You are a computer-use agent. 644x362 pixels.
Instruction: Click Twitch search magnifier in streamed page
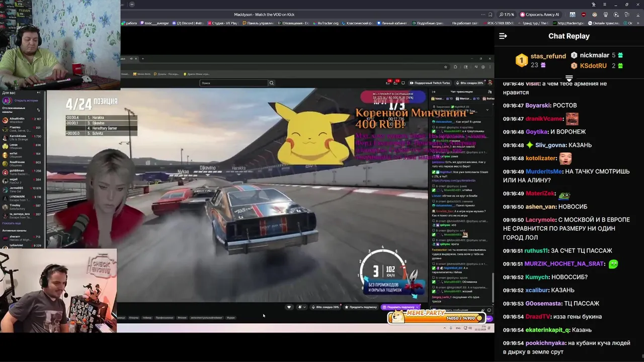pyautogui.click(x=272, y=83)
